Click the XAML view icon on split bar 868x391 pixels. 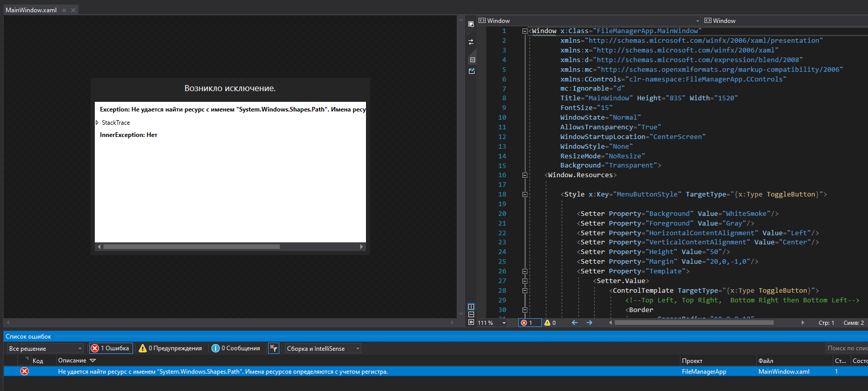tap(472, 60)
